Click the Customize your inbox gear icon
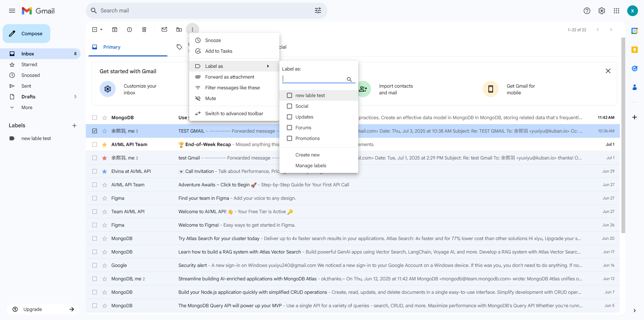 tap(108, 89)
